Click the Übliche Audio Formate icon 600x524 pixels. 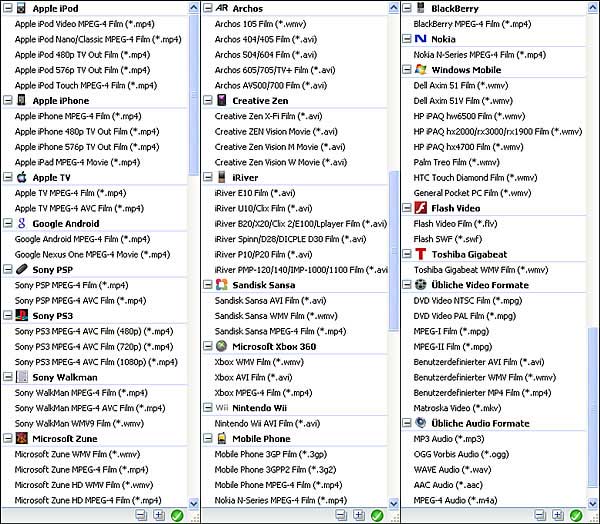pyautogui.click(x=421, y=423)
